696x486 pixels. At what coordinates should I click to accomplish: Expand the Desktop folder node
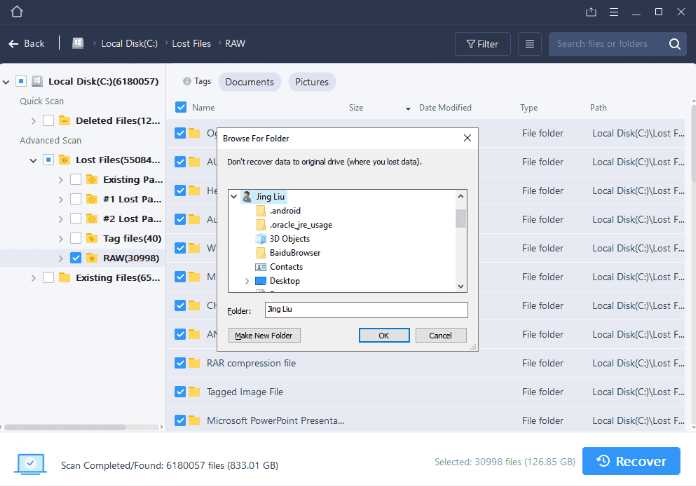pyautogui.click(x=247, y=281)
